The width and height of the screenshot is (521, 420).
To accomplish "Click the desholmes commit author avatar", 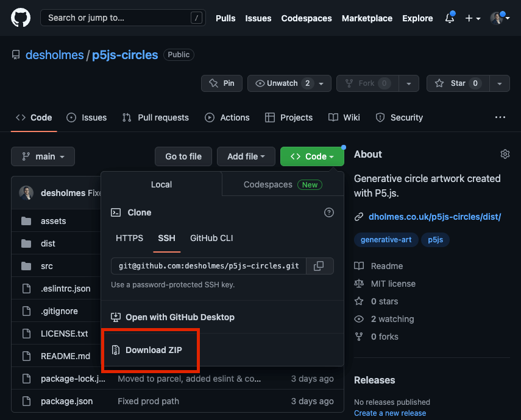I will click(26, 193).
